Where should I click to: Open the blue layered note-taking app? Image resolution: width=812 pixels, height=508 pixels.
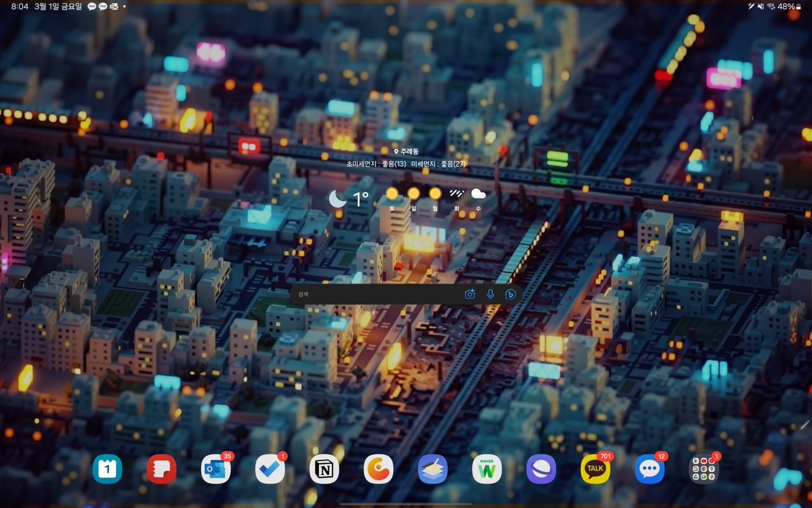click(433, 469)
